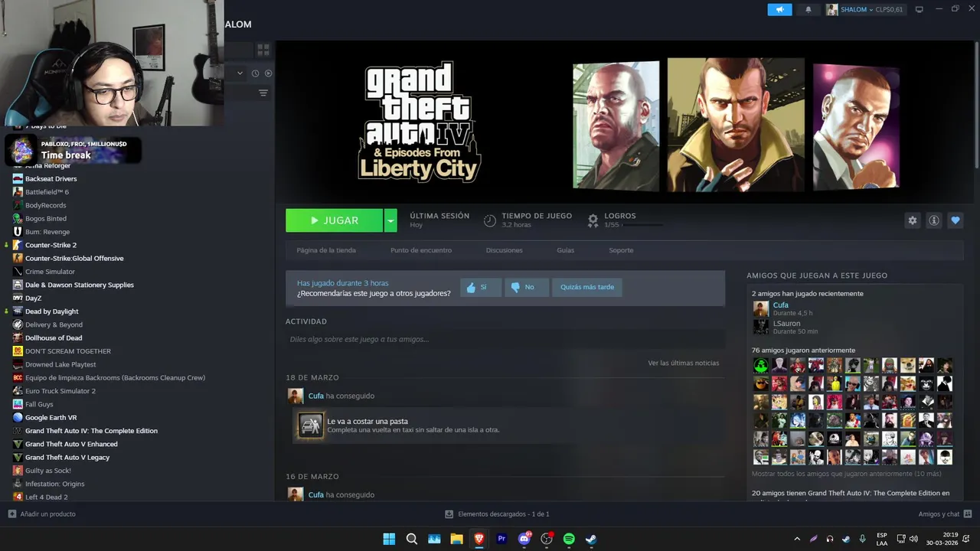Open advanced library filter icon
The image size is (980, 551).
click(x=263, y=93)
